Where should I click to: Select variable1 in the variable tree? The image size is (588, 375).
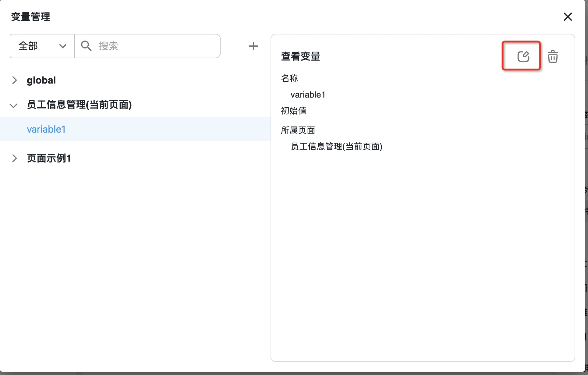[x=135, y=129]
